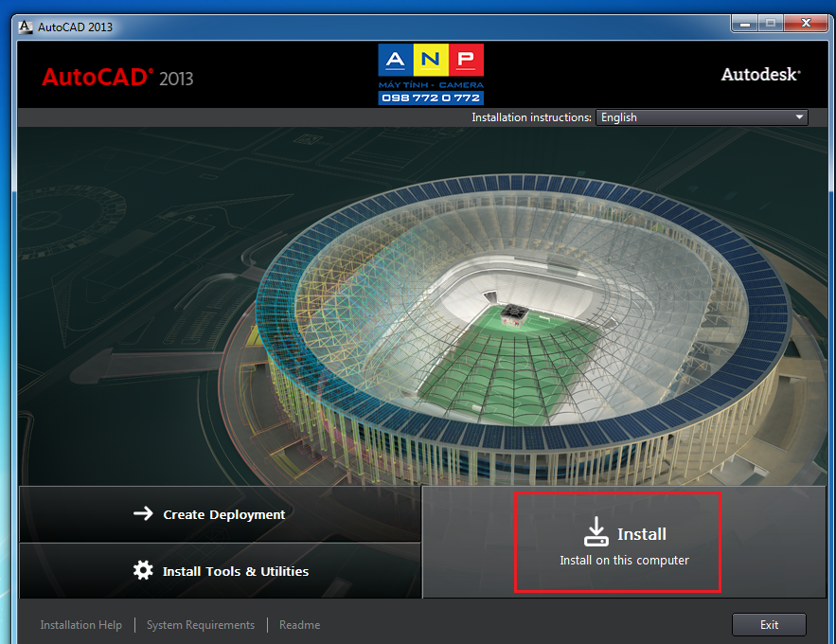
Task: Click the arrow icon beside Create Deployment
Action: pyautogui.click(x=143, y=513)
